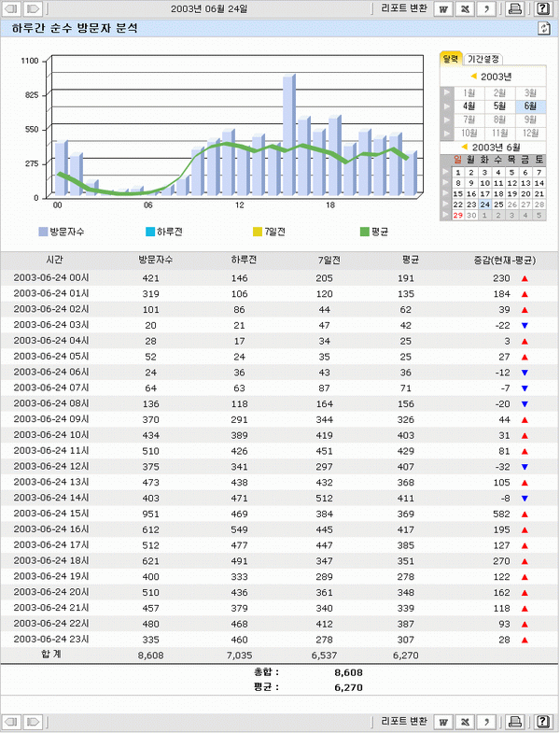Click difference value 582 in table
Viewport: 560px width, 733px height.
[x=501, y=515]
